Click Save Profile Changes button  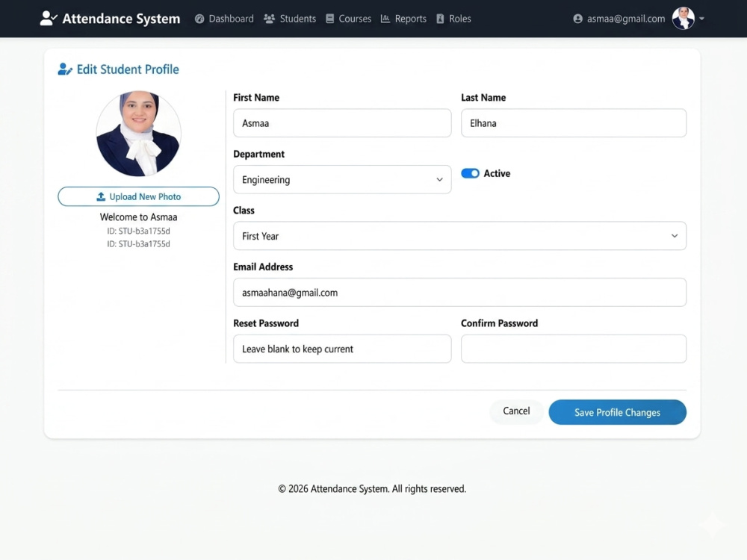[x=618, y=412]
